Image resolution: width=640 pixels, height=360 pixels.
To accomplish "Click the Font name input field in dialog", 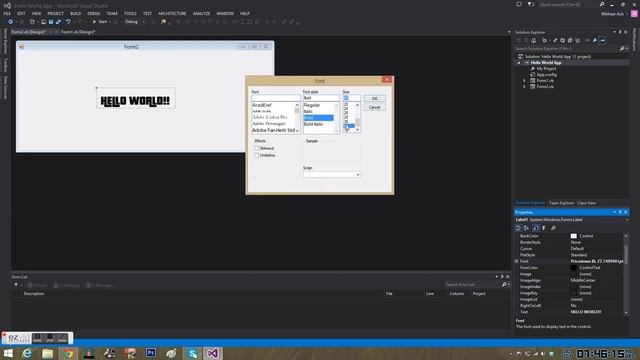I will (x=276, y=98).
